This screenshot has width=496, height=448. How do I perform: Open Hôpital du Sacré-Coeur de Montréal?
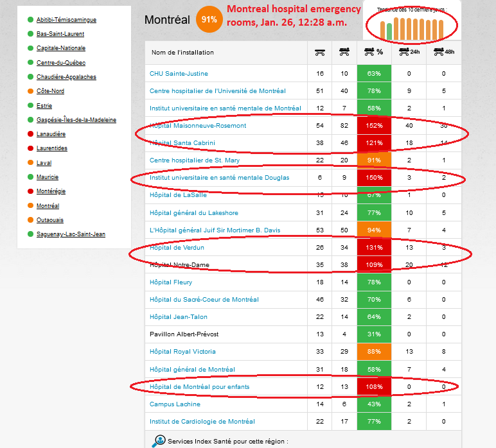click(204, 300)
